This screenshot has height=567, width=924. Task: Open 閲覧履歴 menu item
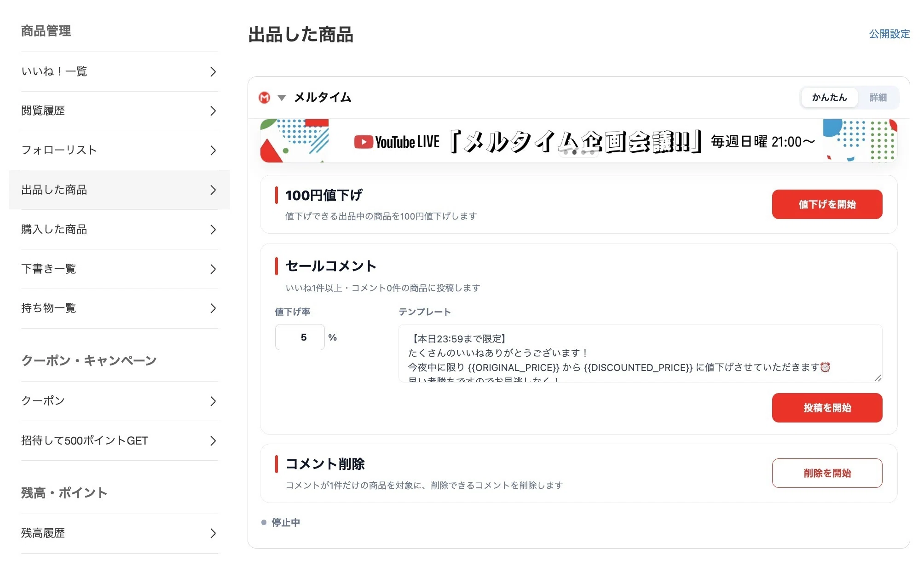point(120,111)
